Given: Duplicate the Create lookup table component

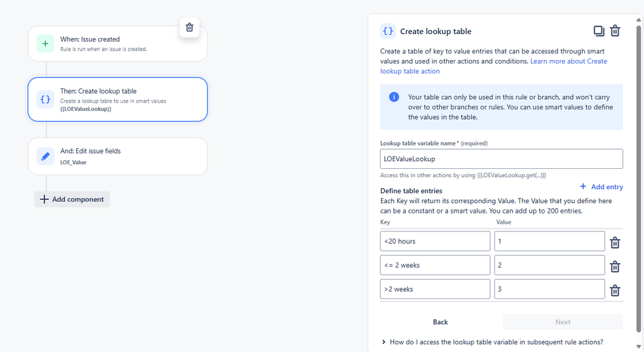Looking at the screenshot, I should 598,31.
